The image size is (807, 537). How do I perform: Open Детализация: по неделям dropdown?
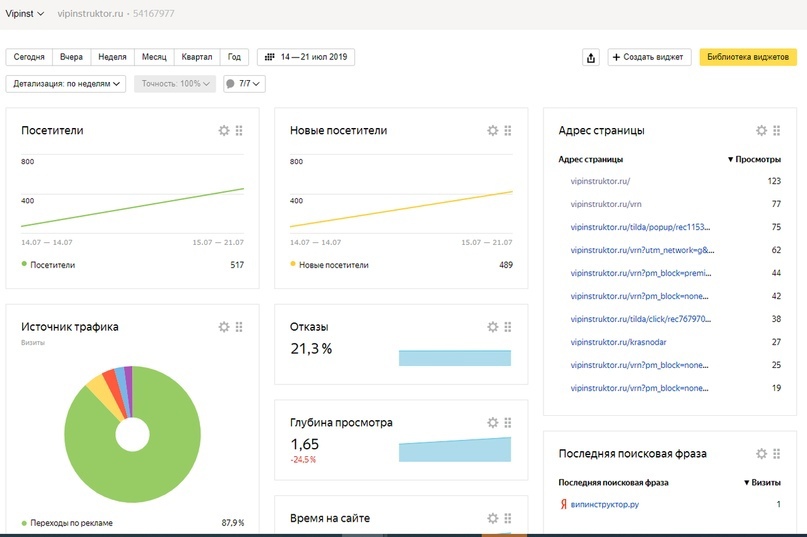pyautogui.click(x=66, y=83)
